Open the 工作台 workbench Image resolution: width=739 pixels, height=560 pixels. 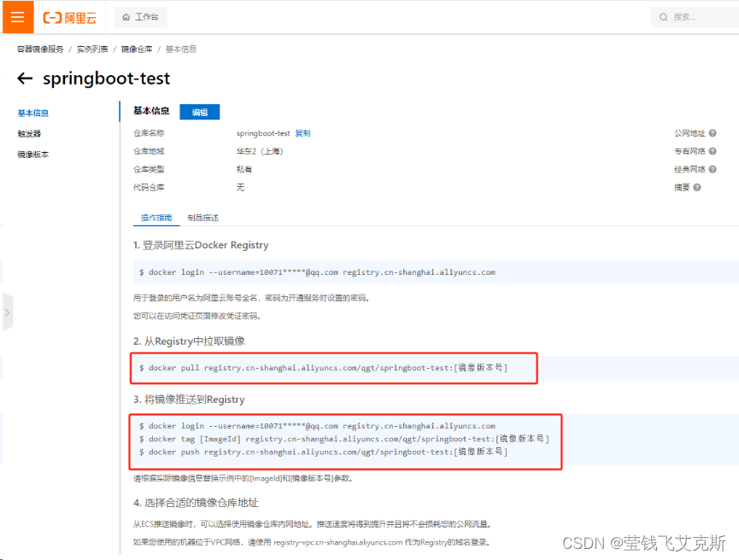139,16
